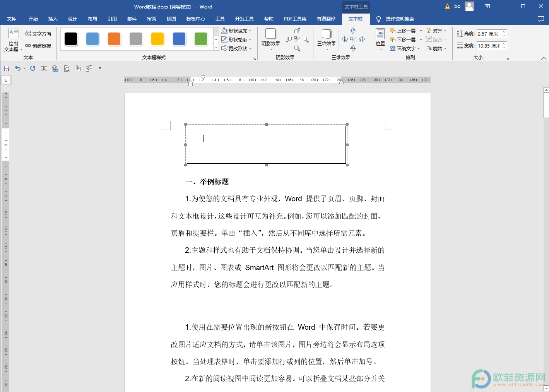Image resolution: width=549 pixels, height=392 pixels.
Task: Nudge shadow down icon
Action: pos(297,48)
